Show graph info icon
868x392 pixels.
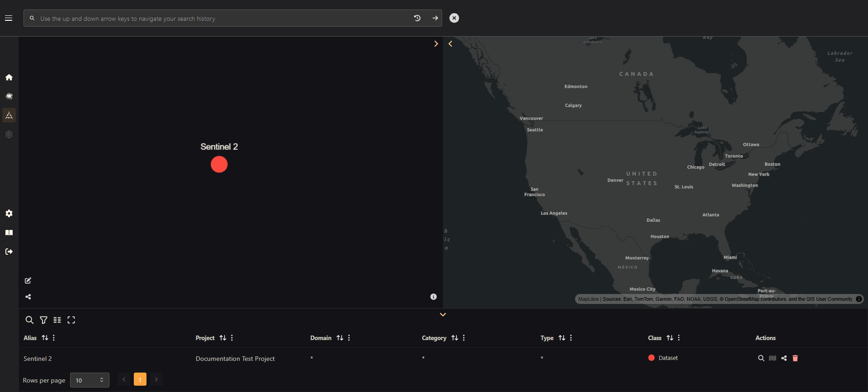pos(434,297)
